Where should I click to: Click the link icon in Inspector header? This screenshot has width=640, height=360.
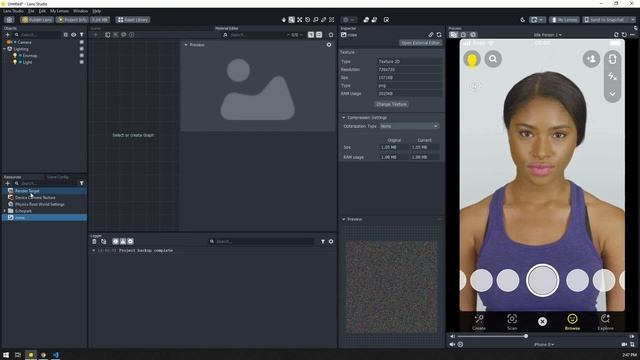coord(431,35)
